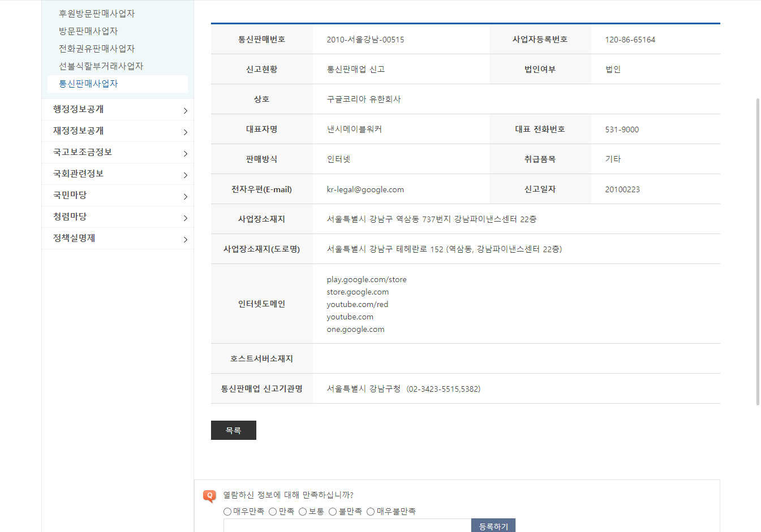Open the 재정정보공개 menu label
The width and height of the screenshot is (761, 532).
78,131
